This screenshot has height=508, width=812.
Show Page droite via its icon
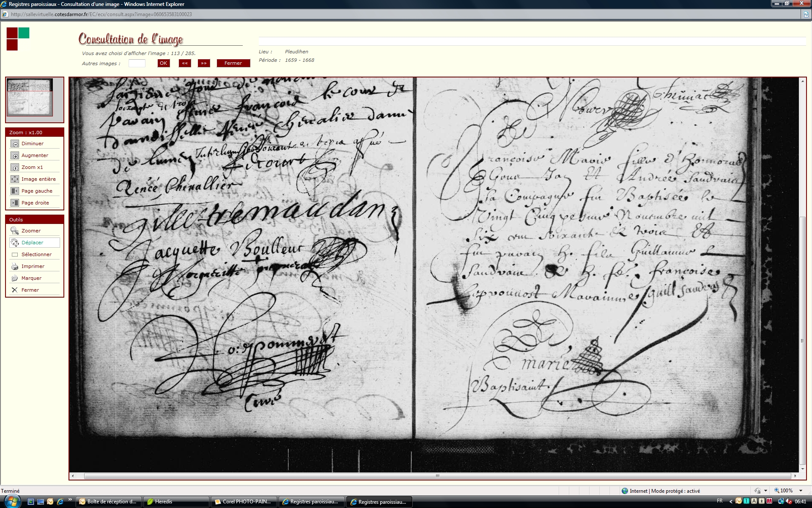(x=15, y=203)
